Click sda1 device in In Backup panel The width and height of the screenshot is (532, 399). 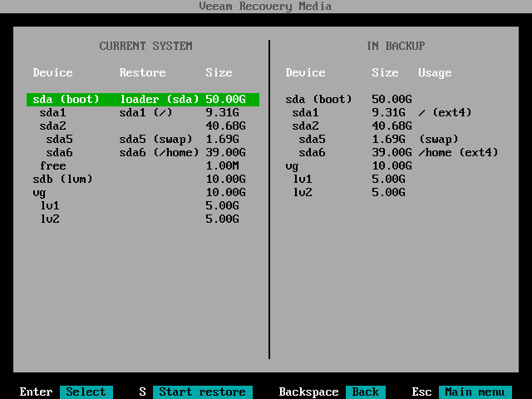[x=305, y=113]
